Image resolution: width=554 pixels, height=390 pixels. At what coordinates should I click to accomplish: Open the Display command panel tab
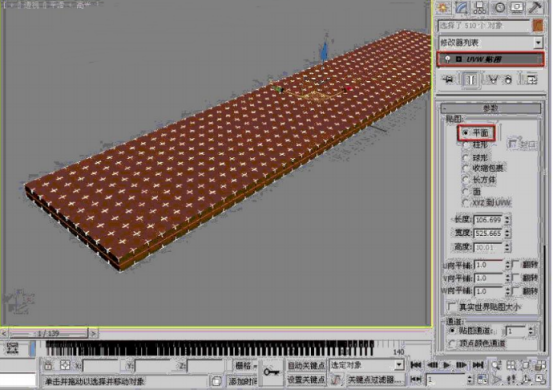click(x=517, y=7)
